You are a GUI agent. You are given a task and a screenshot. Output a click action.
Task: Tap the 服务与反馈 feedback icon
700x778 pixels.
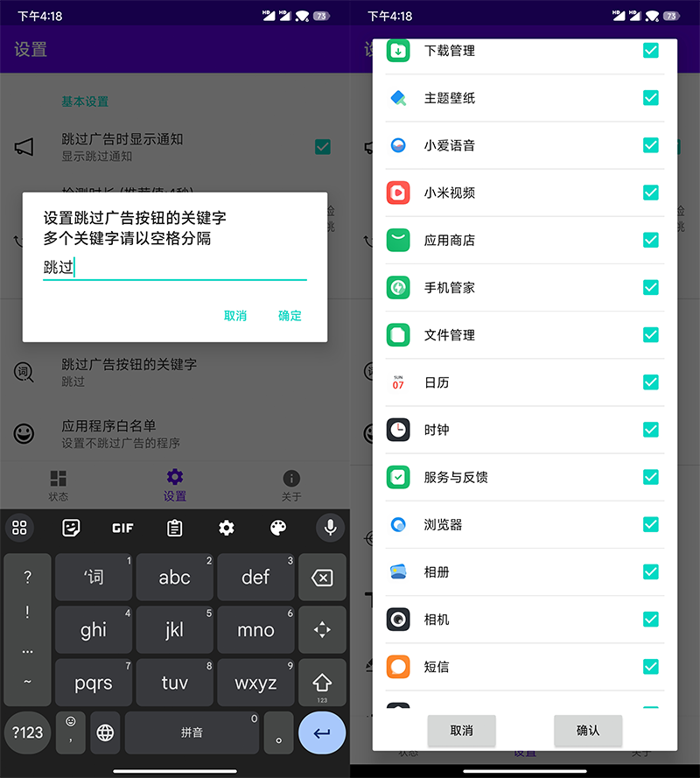coord(398,477)
